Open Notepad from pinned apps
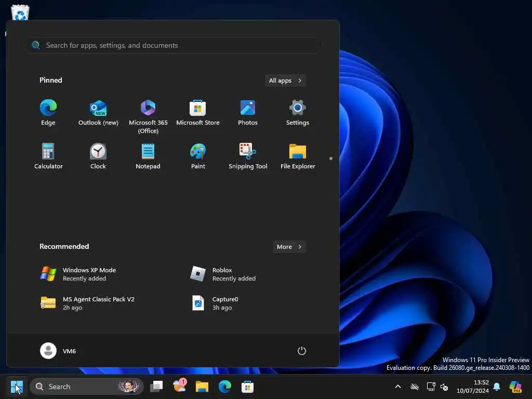This screenshot has width=532, height=399. [148, 156]
